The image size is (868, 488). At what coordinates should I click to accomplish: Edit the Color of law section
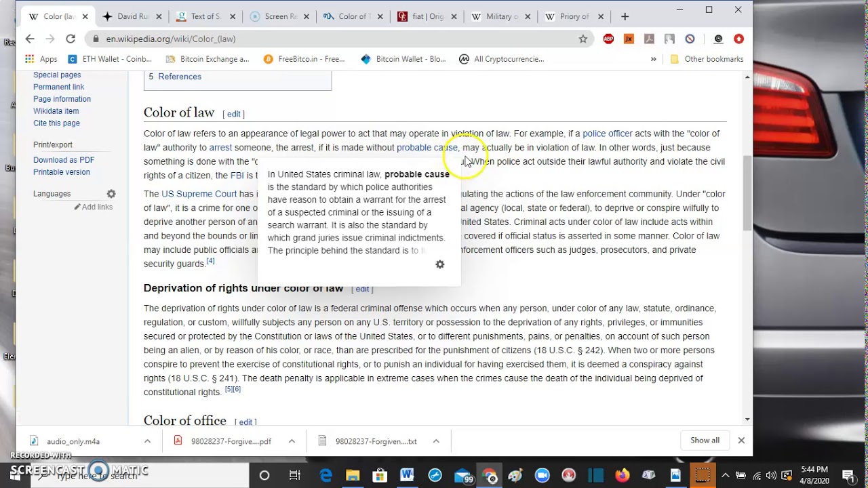[x=233, y=114]
